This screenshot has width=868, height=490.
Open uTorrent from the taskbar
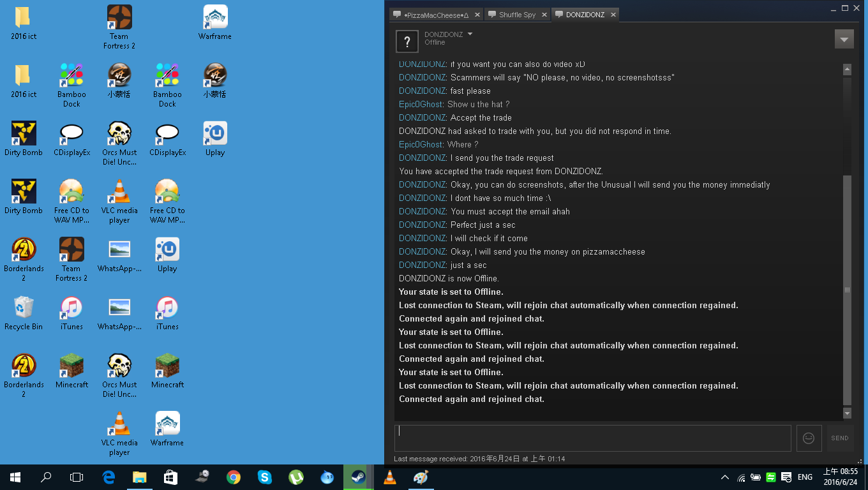click(296, 477)
